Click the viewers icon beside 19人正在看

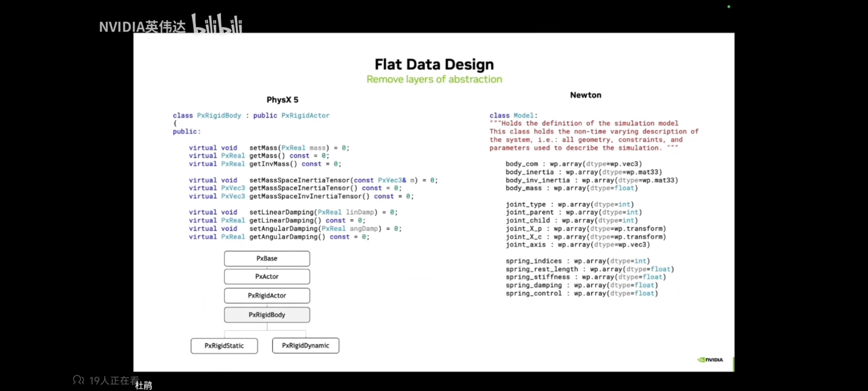tap(78, 380)
